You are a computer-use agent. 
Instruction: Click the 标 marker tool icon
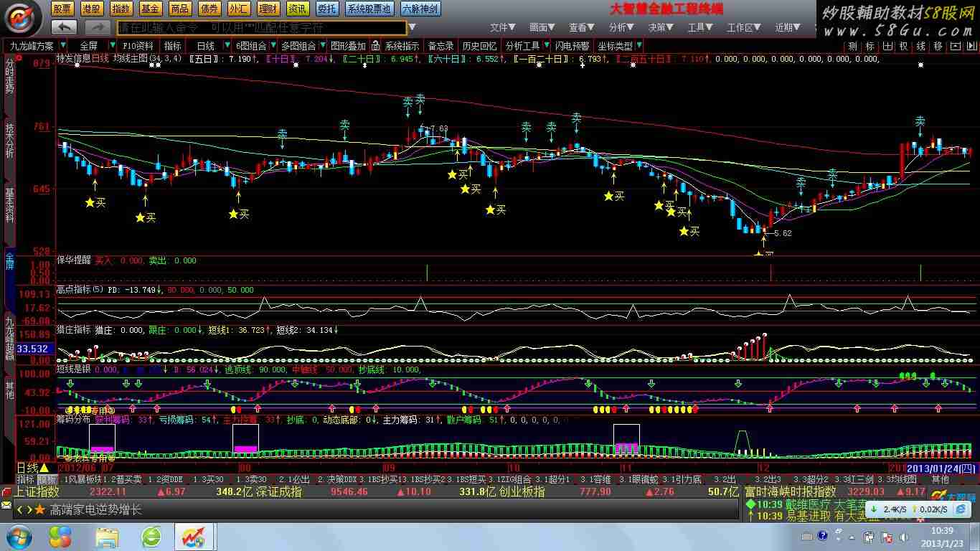tap(870, 46)
